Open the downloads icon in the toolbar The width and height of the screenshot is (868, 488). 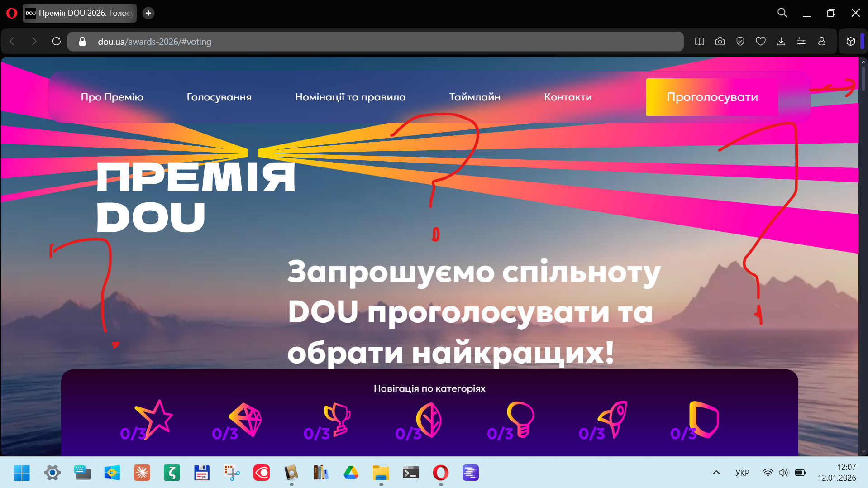click(x=781, y=41)
